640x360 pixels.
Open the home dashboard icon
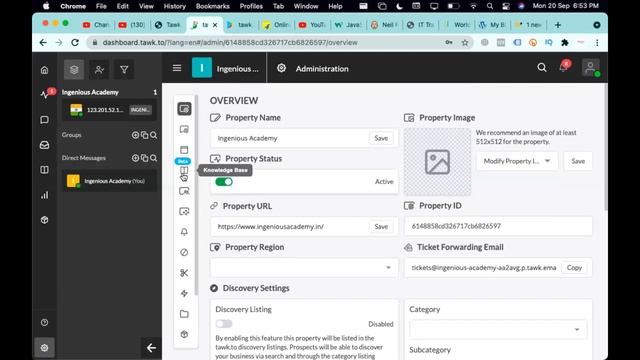(x=44, y=70)
